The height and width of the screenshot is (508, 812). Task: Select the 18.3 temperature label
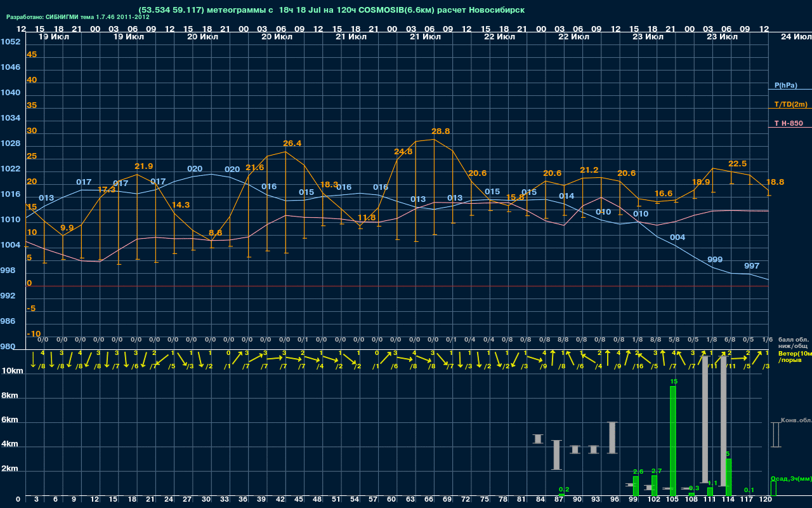pos(329,184)
